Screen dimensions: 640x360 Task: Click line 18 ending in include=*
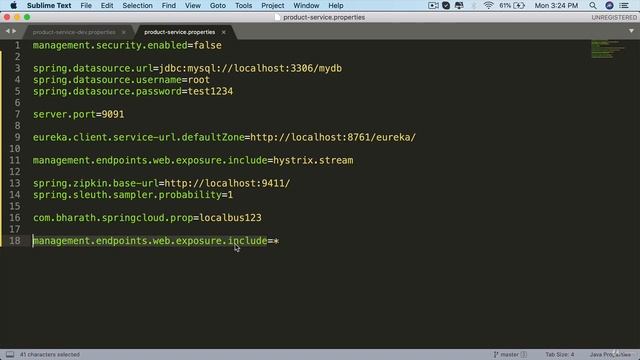(x=156, y=241)
